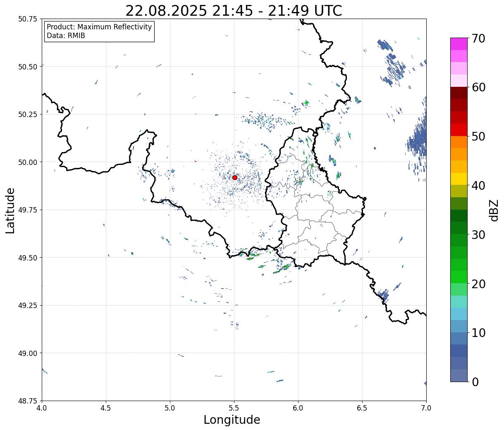Click the y-axis tick label 50.75
The width and height of the screenshot is (504, 430).
[x=28, y=19]
